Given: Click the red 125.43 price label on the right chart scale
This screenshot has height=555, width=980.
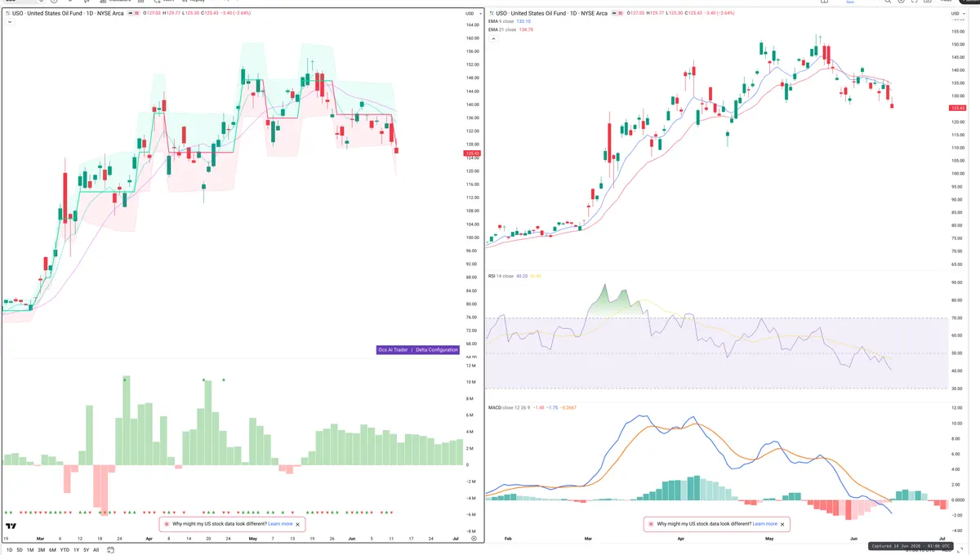Looking at the screenshot, I should (x=958, y=108).
